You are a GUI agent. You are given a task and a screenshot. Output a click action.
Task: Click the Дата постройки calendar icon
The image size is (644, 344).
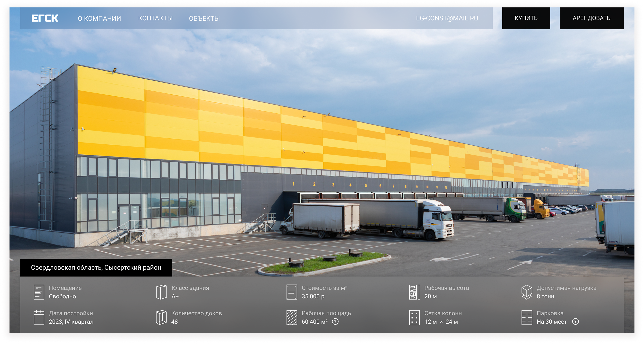[39, 318]
